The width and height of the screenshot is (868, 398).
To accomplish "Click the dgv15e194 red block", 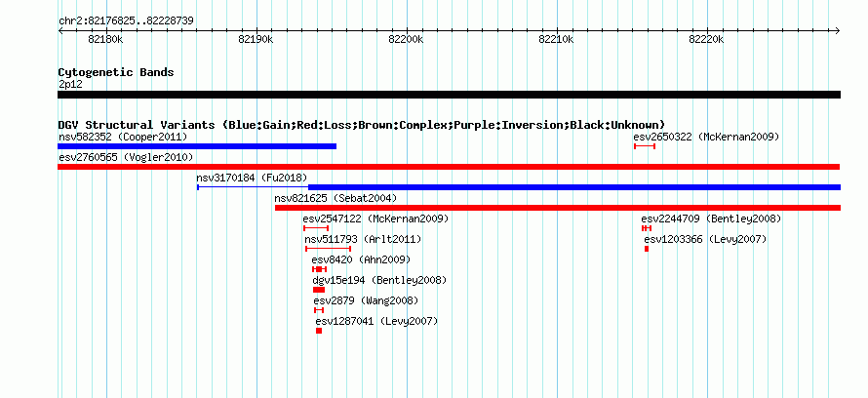I will (319, 290).
